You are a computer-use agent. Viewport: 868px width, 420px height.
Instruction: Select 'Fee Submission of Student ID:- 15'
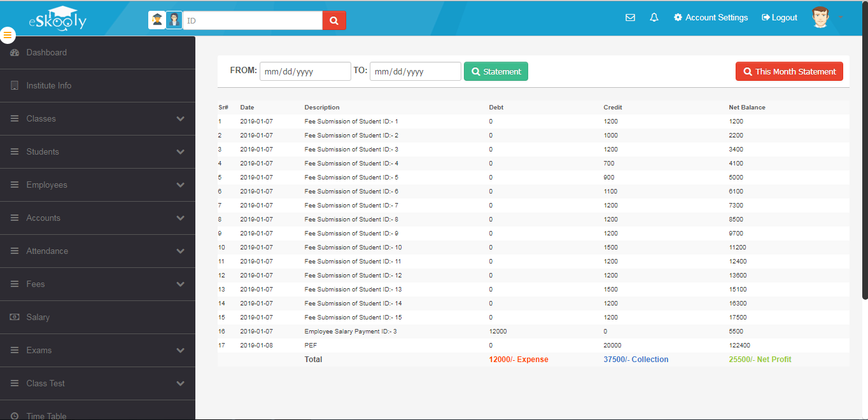353,318
